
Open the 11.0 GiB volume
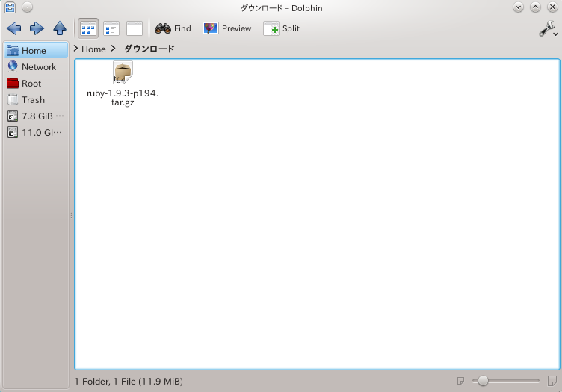[x=36, y=133]
